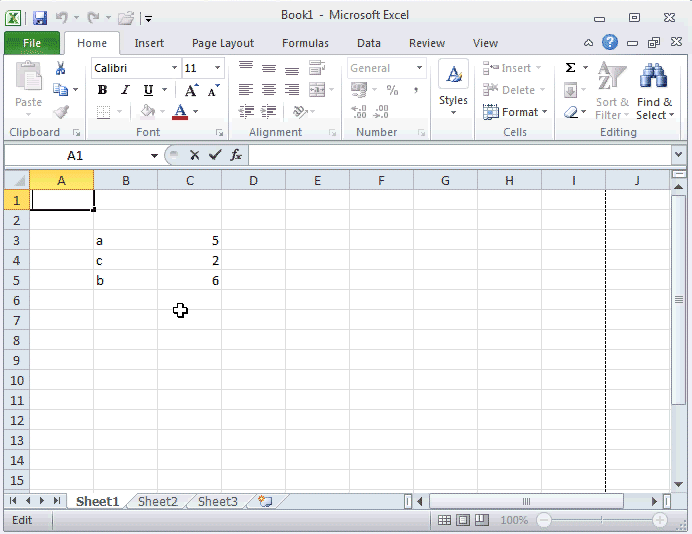Click the Format button in Cells group
The width and height of the screenshot is (692, 534).
click(515, 112)
